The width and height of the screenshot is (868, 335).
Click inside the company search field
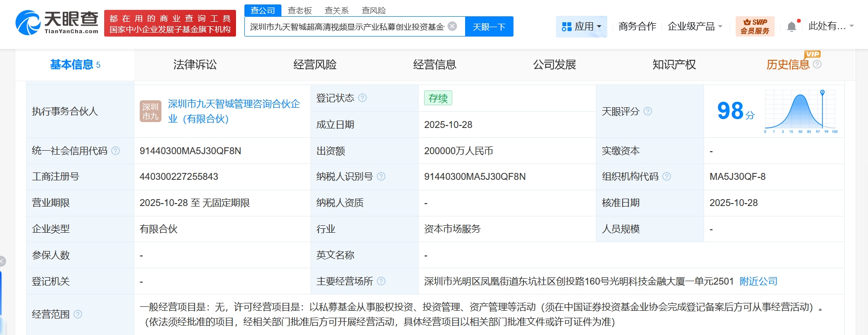(347, 27)
